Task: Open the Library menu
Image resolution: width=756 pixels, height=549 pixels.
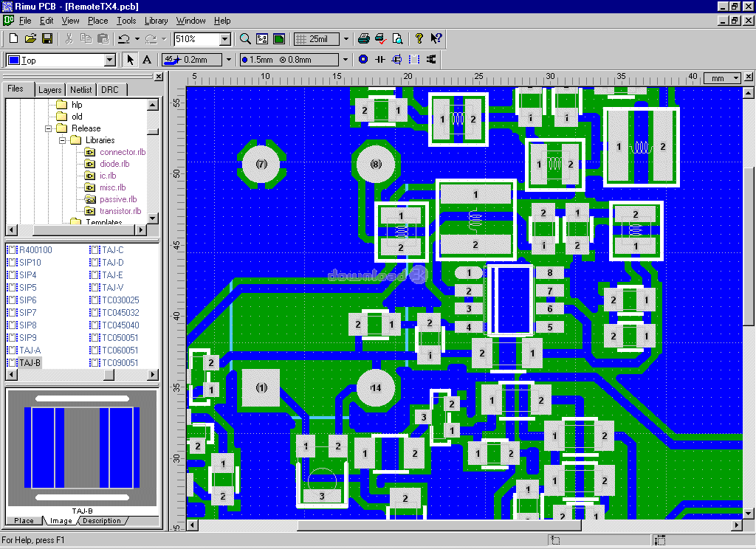Action: coord(157,21)
